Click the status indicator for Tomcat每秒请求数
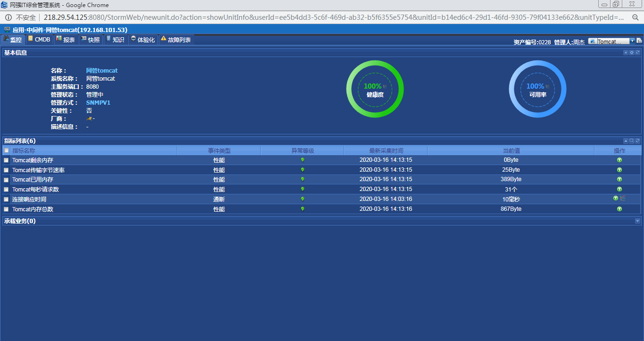The height and width of the screenshot is (341, 644). point(303,189)
